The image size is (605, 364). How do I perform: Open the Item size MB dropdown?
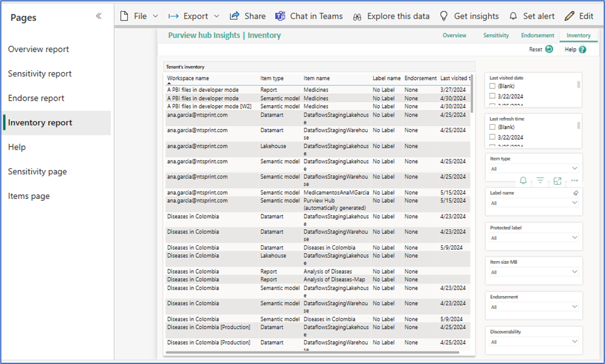(534, 272)
